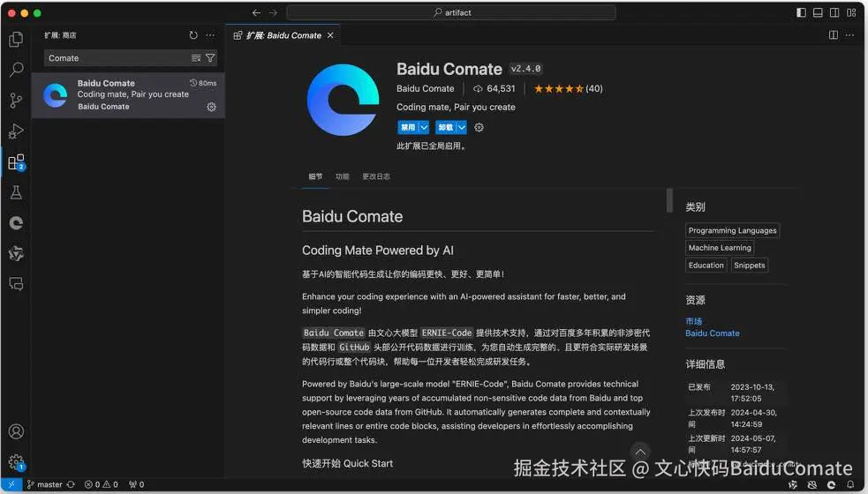Open the extensions filter menu
The height and width of the screenshot is (494, 868).
point(210,58)
